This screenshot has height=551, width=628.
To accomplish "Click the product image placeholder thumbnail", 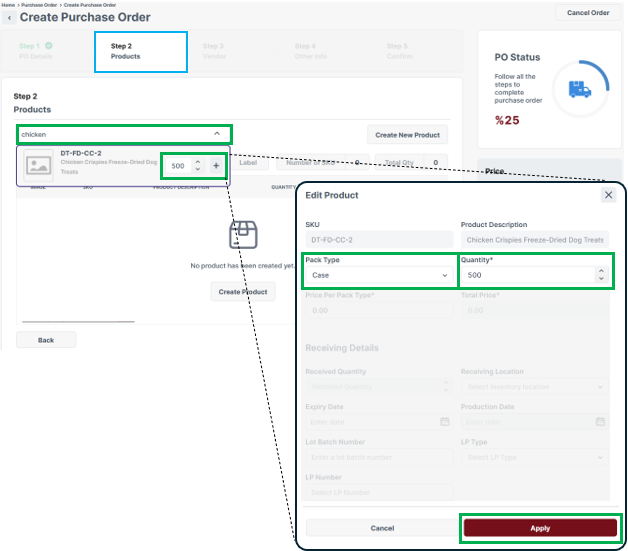I will [x=39, y=165].
